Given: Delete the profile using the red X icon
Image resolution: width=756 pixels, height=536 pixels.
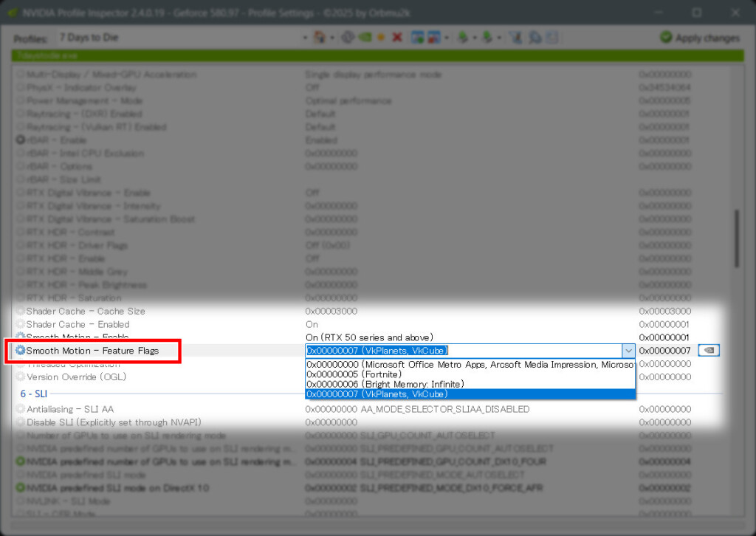Looking at the screenshot, I should pyautogui.click(x=397, y=37).
